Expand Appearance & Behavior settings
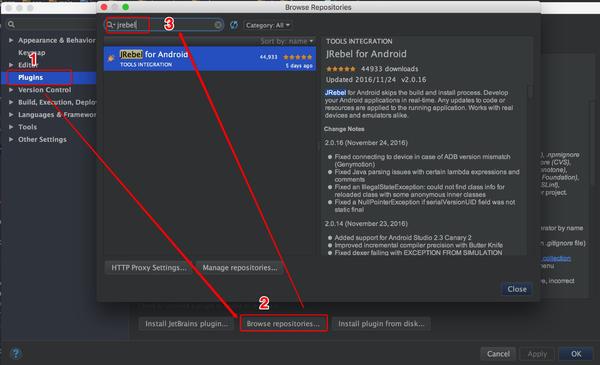This screenshot has height=365, width=600. pyautogui.click(x=11, y=40)
